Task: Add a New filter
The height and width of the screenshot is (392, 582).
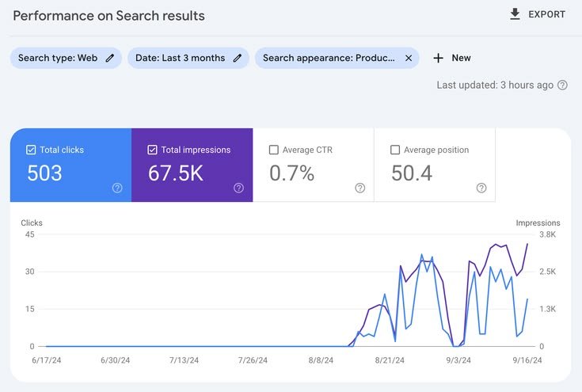Action: pyautogui.click(x=452, y=58)
